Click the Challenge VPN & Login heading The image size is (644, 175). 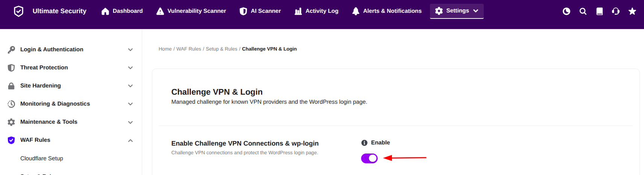tap(217, 92)
